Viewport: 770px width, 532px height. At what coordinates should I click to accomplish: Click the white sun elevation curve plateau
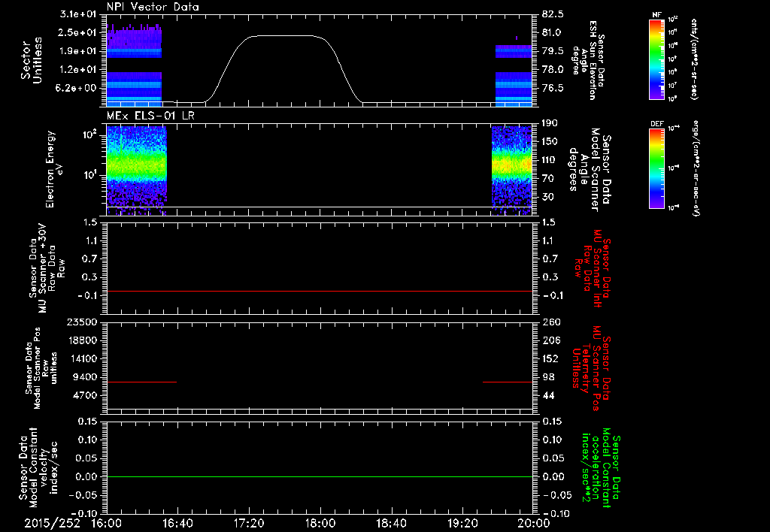coord(285,36)
